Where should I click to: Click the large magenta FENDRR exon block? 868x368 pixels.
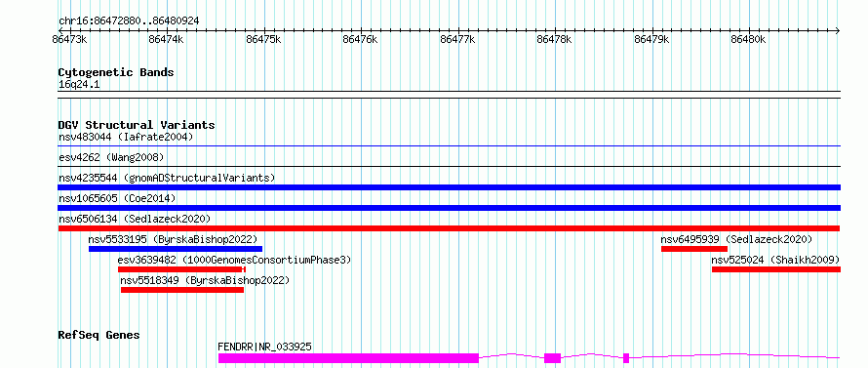348,358
